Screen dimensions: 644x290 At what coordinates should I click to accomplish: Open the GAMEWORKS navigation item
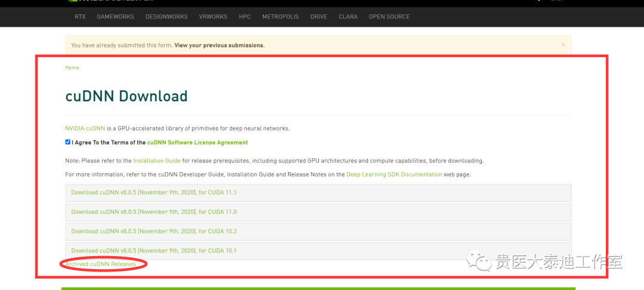tap(116, 17)
